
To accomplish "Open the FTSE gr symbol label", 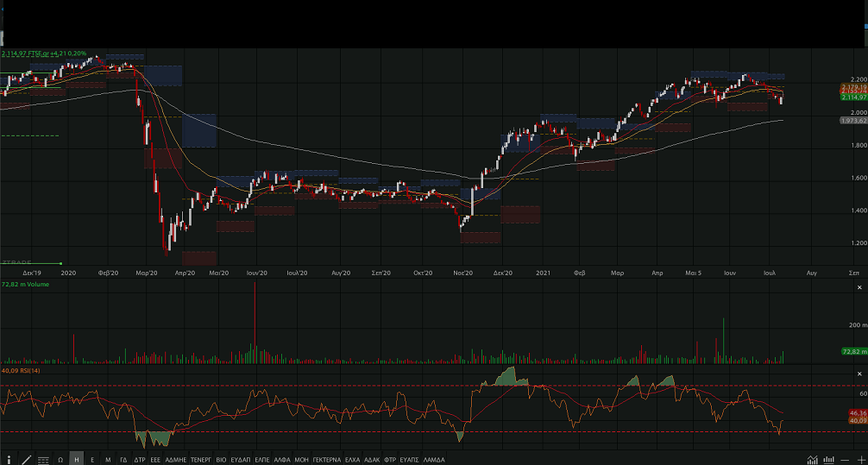I will (x=43, y=53).
